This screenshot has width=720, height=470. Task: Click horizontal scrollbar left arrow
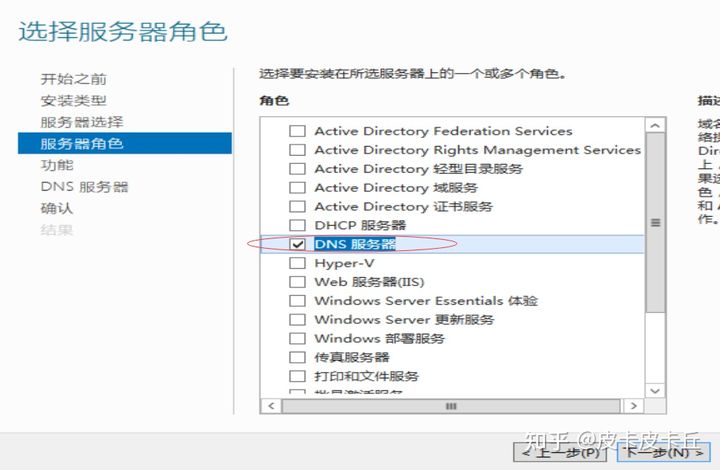point(271,406)
